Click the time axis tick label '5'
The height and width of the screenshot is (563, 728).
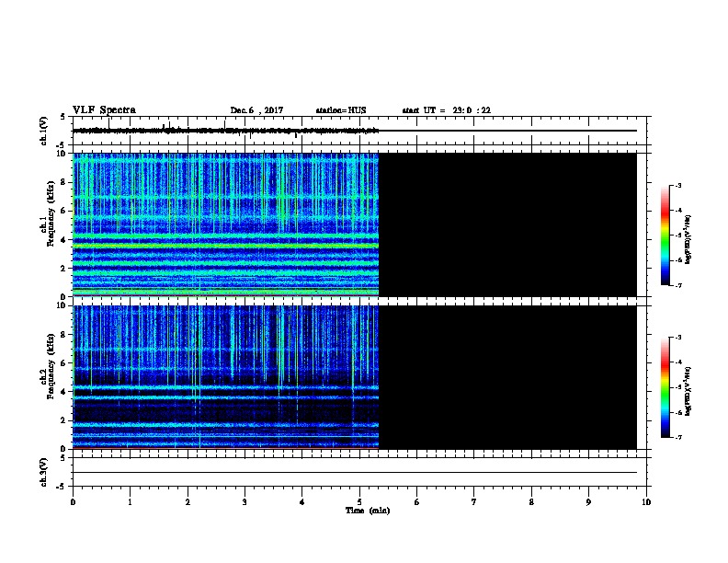pos(359,502)
